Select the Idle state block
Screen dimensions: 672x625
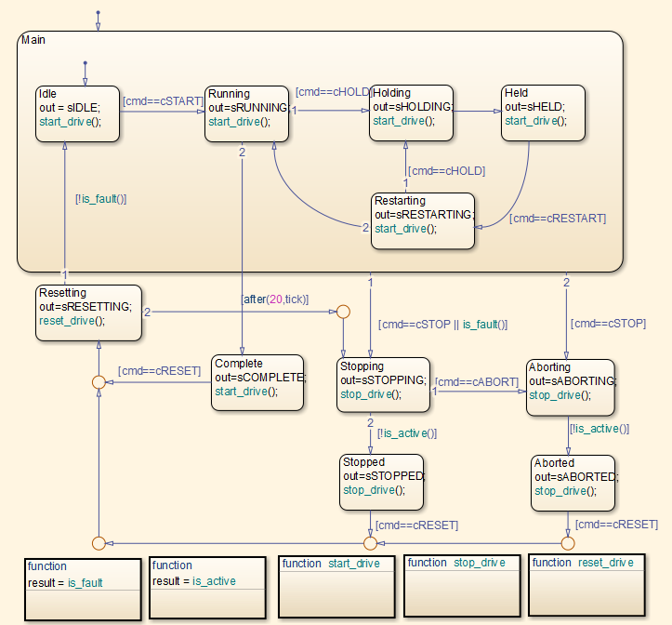pyautogui.click(x=78, y=113)
